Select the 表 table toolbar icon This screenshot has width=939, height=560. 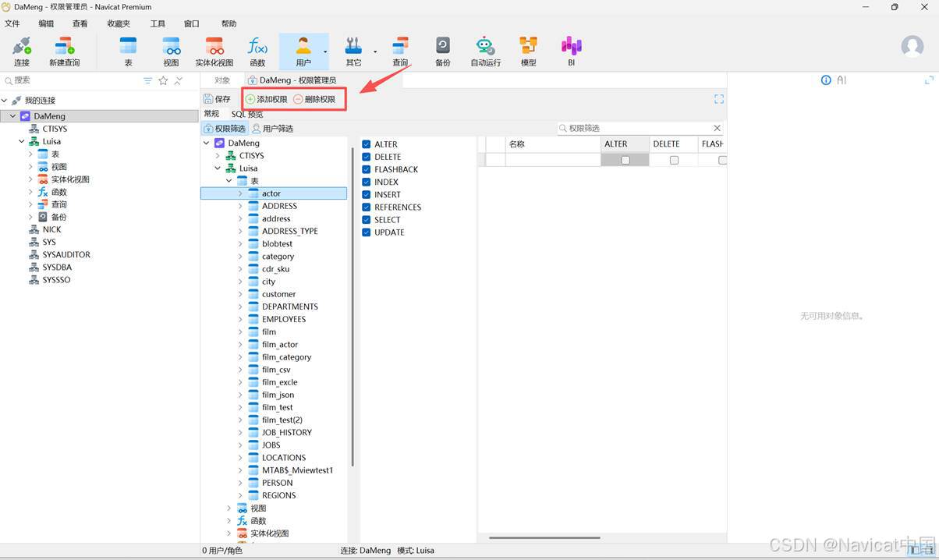[128, 51]
